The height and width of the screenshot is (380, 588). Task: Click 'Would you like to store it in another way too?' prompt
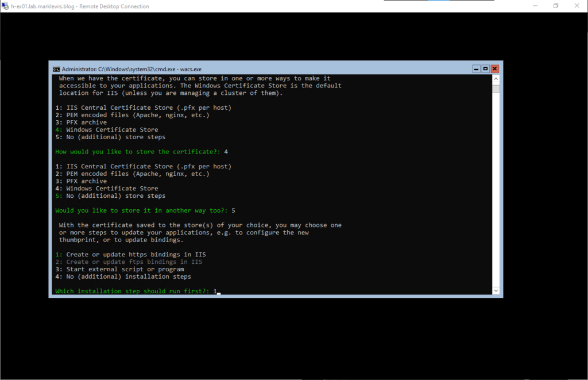(141, 210)
